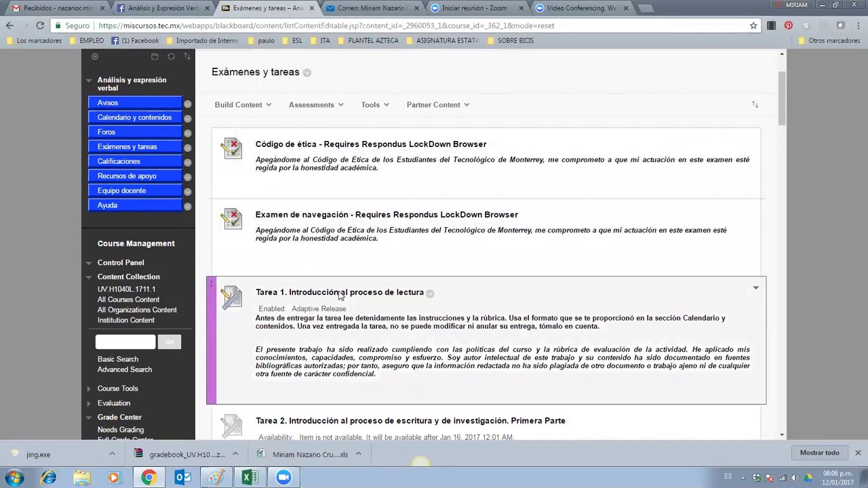Image resolution: width=868 pixels, height=488 pixels.
Task: Open Internet Explorer from the taskbar
Action: pos(48,478)
